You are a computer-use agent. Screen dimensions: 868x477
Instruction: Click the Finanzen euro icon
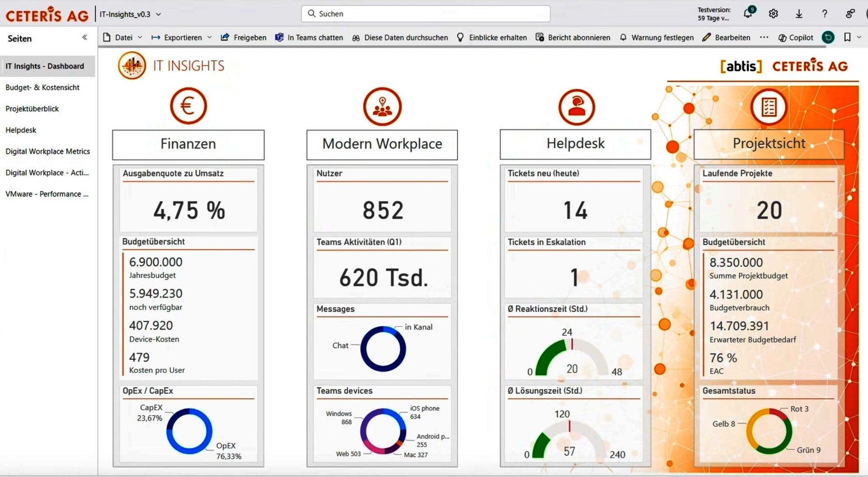(x=189, y=106)
